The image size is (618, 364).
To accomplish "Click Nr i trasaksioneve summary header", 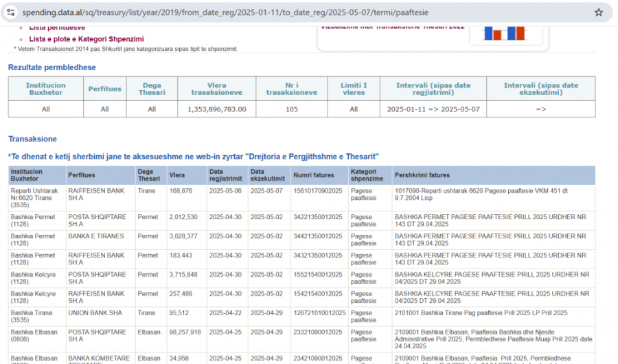I will [292, 89].
